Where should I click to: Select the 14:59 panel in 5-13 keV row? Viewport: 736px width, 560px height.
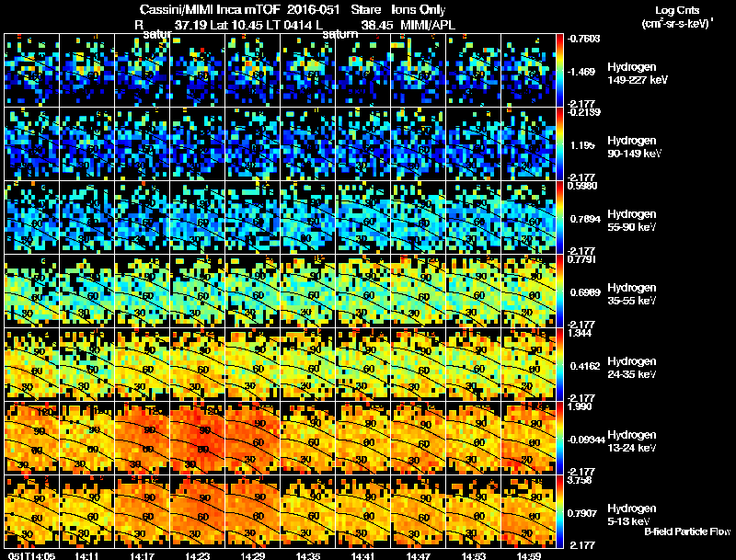click(x=528, y=511)
